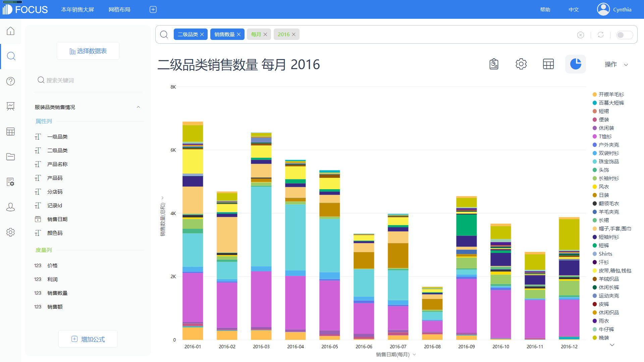
Task: Open the home icon in sidebar
Action: (10, 31)
